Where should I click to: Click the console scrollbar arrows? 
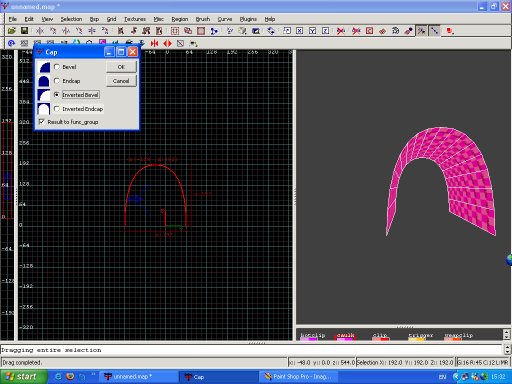(507, 350)
